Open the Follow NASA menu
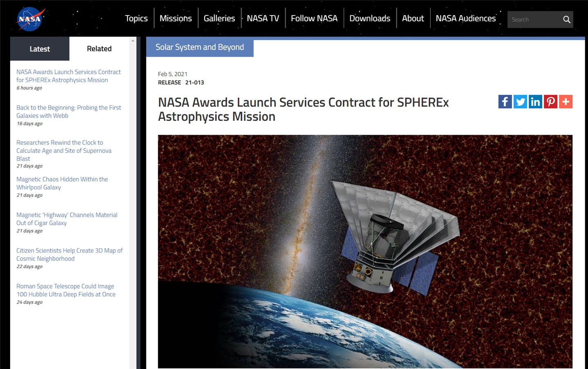Viewport: 588px width, 369px height. [x=314, y=18]
